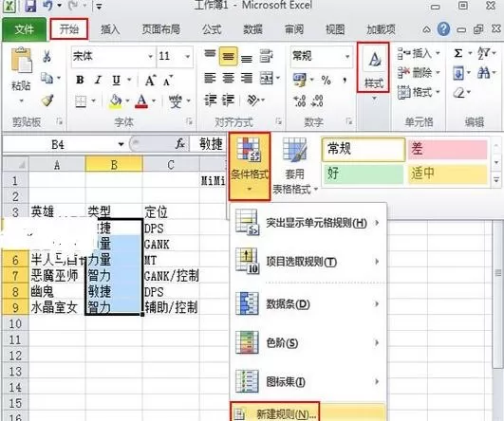Apply comma style number format

(345, 80)
